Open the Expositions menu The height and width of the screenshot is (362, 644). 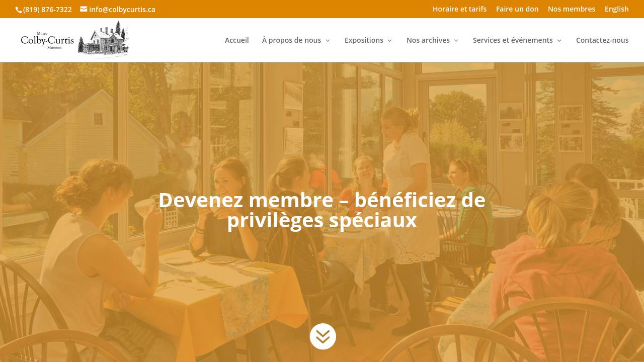[x=364, y=40]
